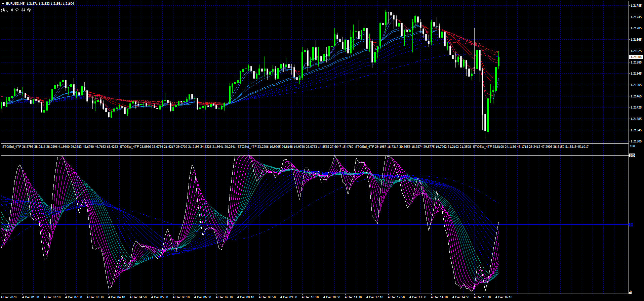Click the 4 Dec 13:30 time label

tap(418, 297)
